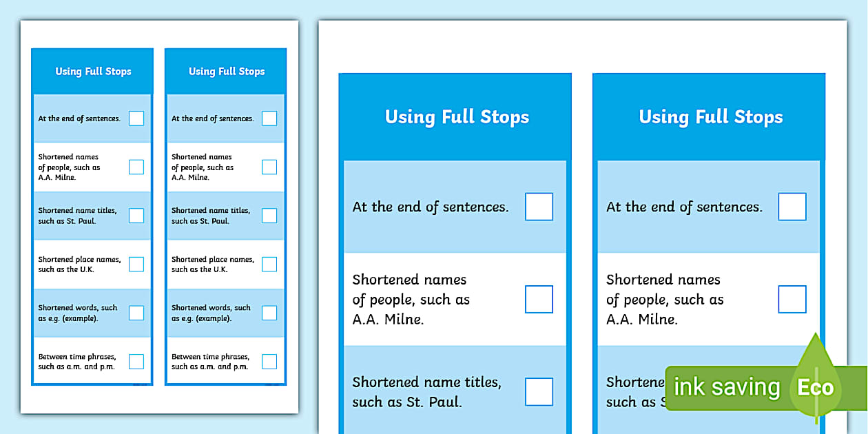Check the "A.A. Milne" box in small page's right column
Screen dimensions: 868x434
pos(269,167)
